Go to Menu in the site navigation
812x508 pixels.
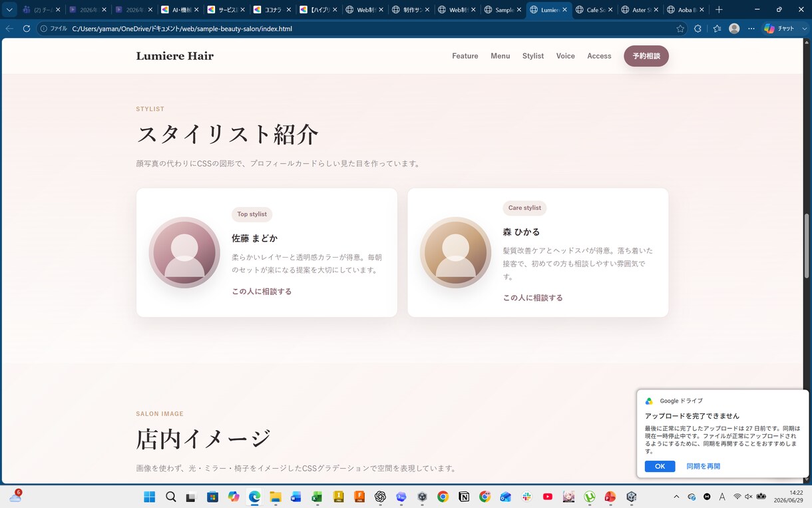click(x=501, y=56)
